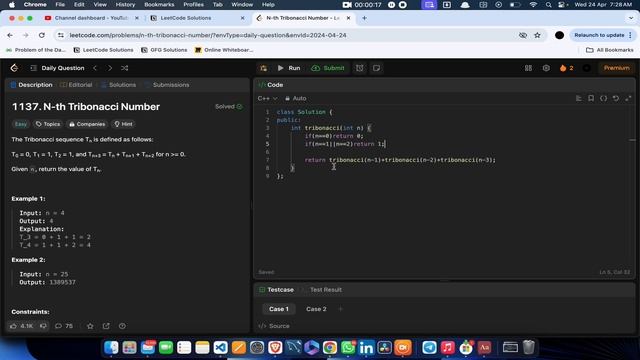Click the Solved status indicator

[229, 107]
